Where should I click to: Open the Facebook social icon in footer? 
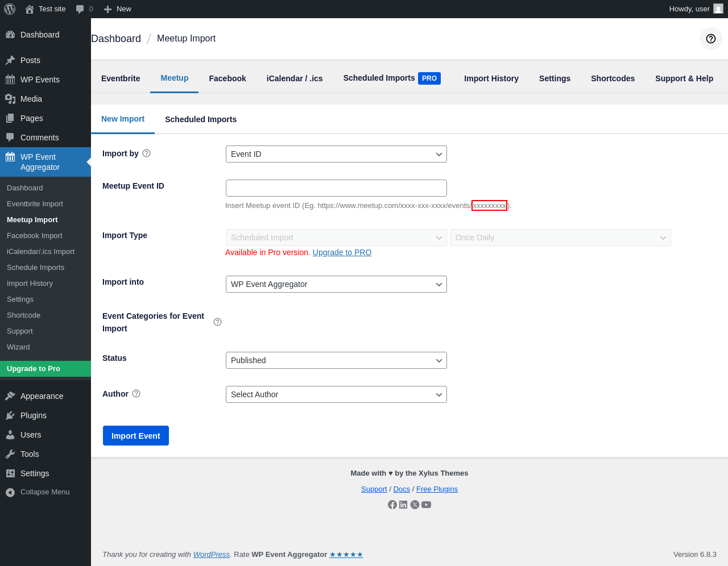click(392, 505)
